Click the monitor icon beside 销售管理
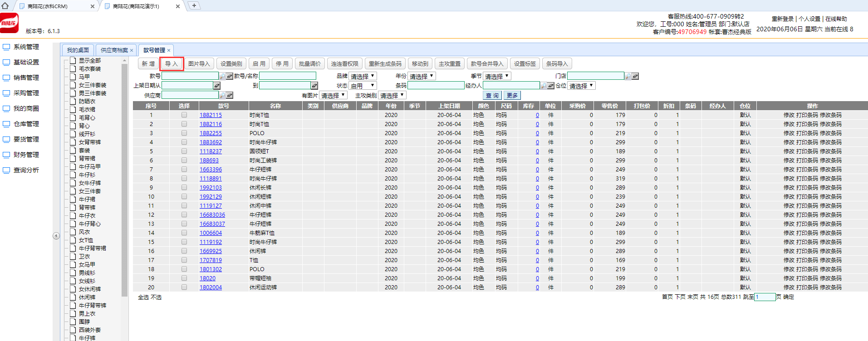Screen dimensions: 868x341 pyautogui.click(x=6, y=78)
